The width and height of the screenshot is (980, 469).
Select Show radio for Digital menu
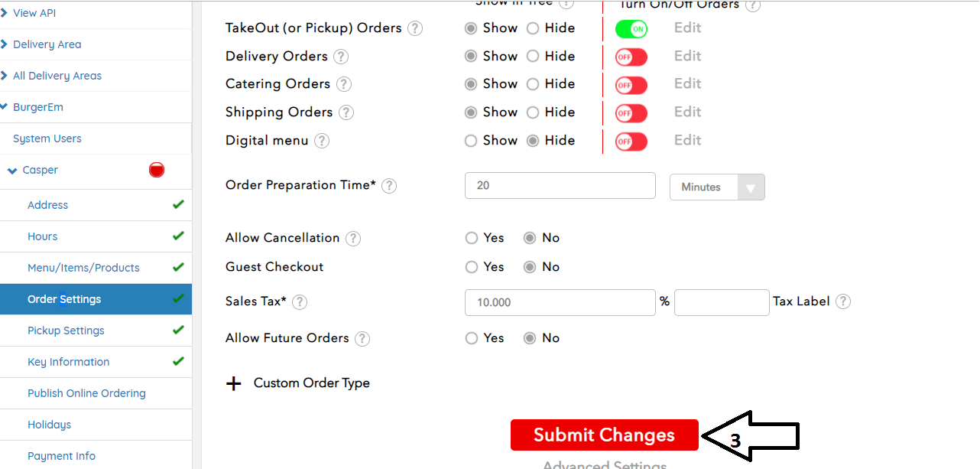471,141
